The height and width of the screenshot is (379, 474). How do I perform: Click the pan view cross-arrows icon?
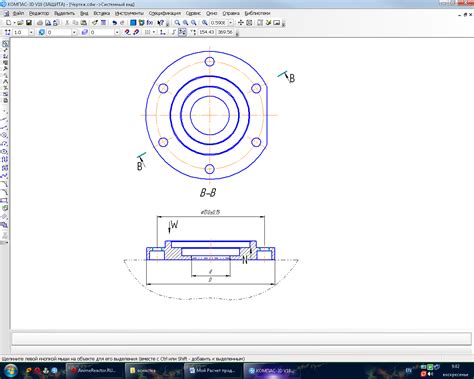pyautogui.click(x=241, y=23)
